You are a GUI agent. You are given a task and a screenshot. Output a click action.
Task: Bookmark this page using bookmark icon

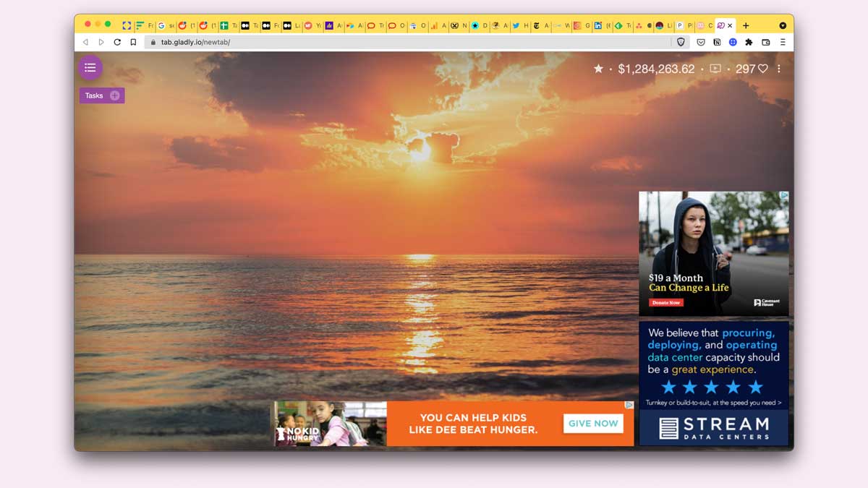pyautogui.click(x=133, y=42)
